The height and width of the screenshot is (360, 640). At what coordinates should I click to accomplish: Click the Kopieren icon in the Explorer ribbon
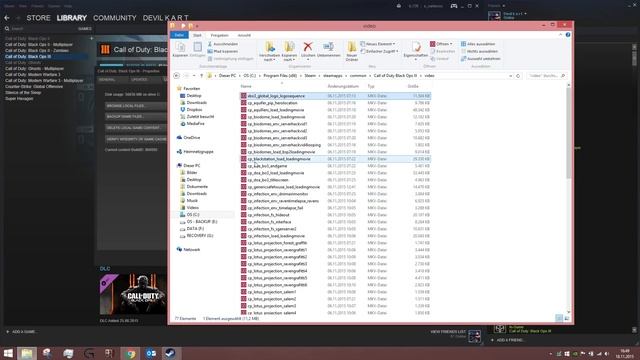click(180, 48)
